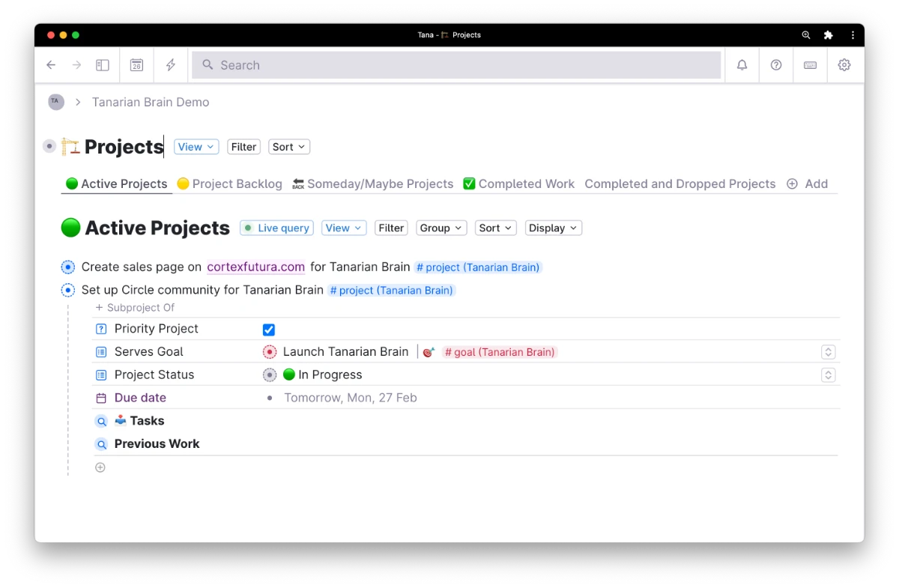Uncheck the Priority Project checkbox
The height and width of the screenshot is (588, 899).
(269, 330)
